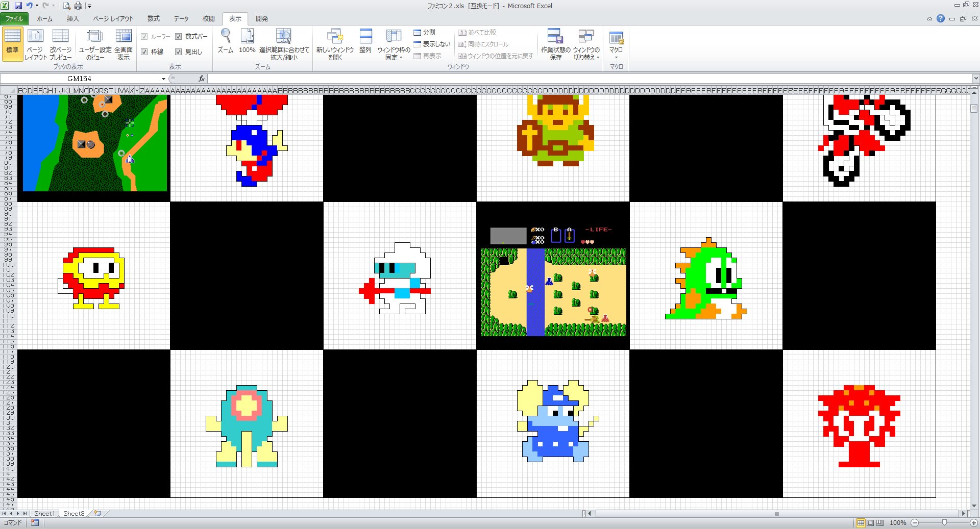Click the zoom slider handle in status bar
980x529 pixels.
pos(944,523)
